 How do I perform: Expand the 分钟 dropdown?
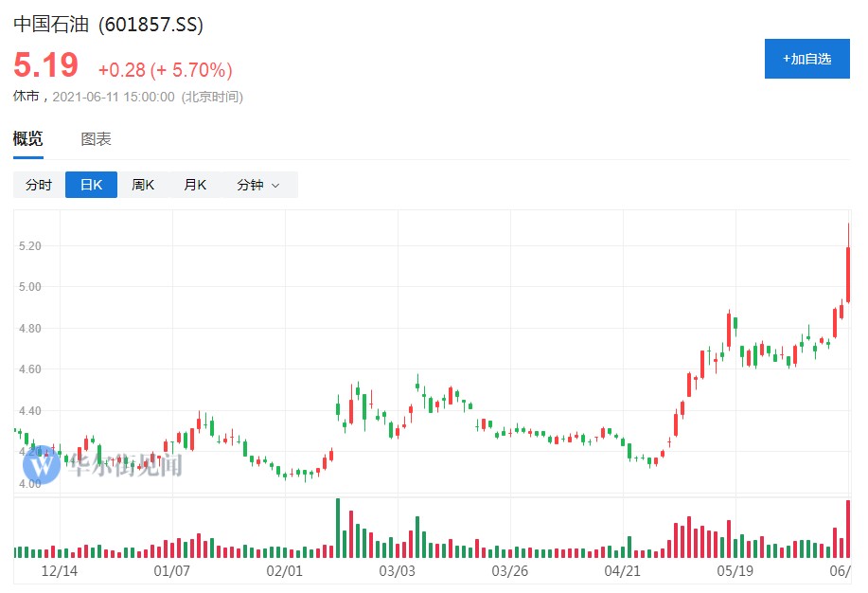click(x=258, y=185)
